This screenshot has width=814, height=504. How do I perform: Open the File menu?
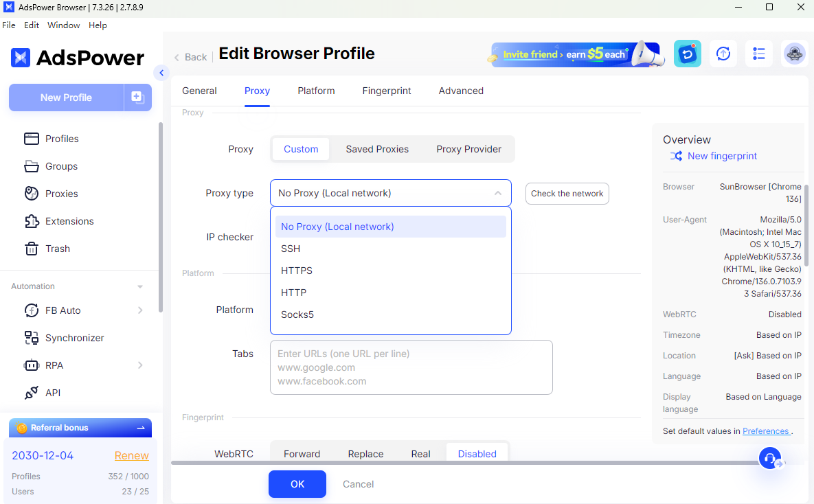coord(9,25)
